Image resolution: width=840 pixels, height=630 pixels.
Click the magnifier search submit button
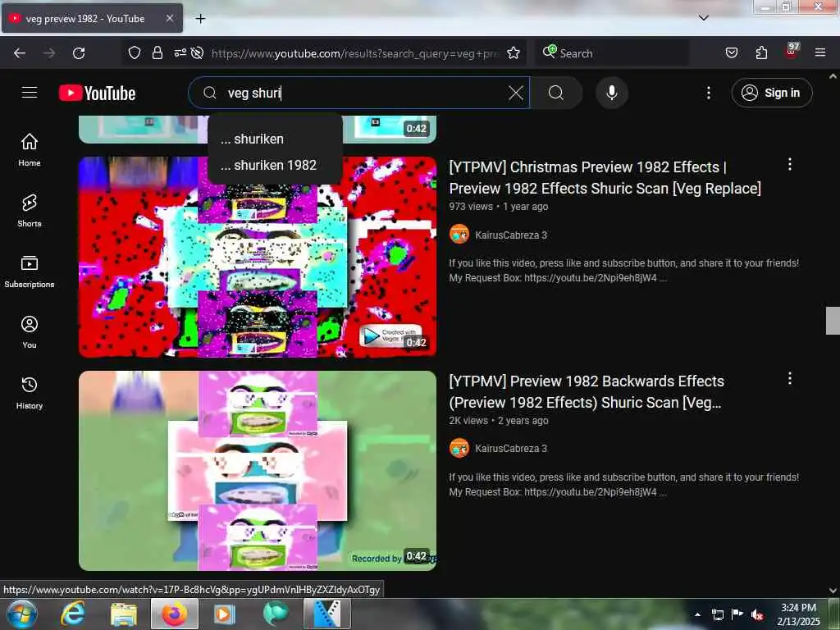[x=556, y=93]
